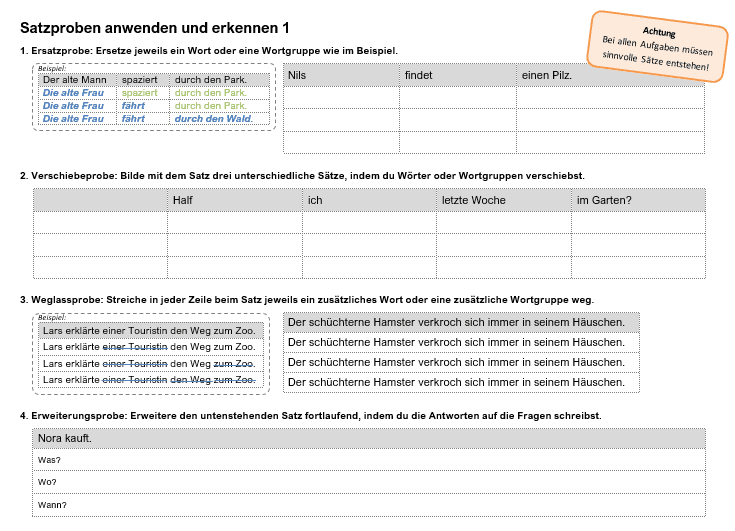
Task: Click the green 'spaziert' cell in the example
Action: click(142, 93)
